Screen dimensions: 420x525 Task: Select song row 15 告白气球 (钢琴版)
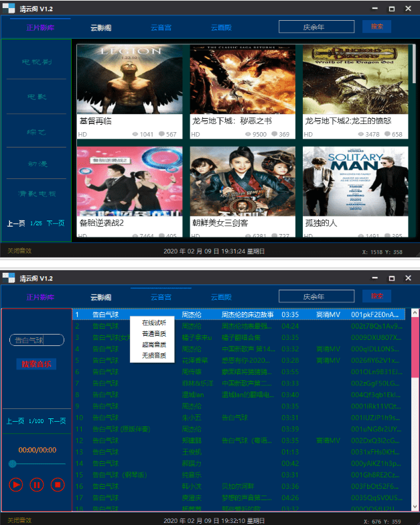click(x=238, y=475)
